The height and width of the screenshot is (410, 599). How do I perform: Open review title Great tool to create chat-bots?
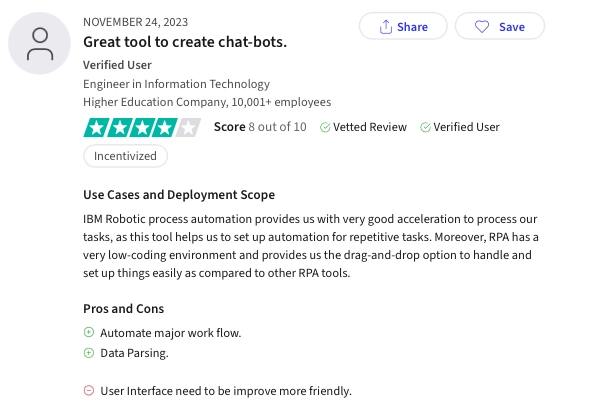(x=185, y=42)
